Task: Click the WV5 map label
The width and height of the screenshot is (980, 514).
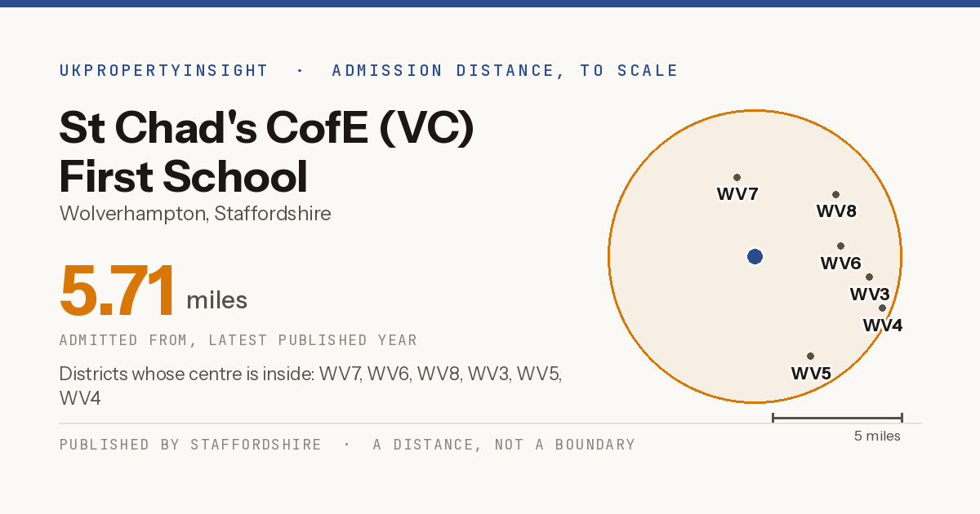Action: [811, 374]
